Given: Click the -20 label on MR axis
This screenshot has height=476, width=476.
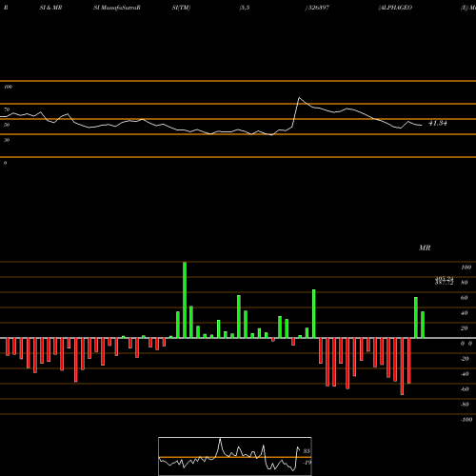Looking at the screenshot, I should click(465, 359).
